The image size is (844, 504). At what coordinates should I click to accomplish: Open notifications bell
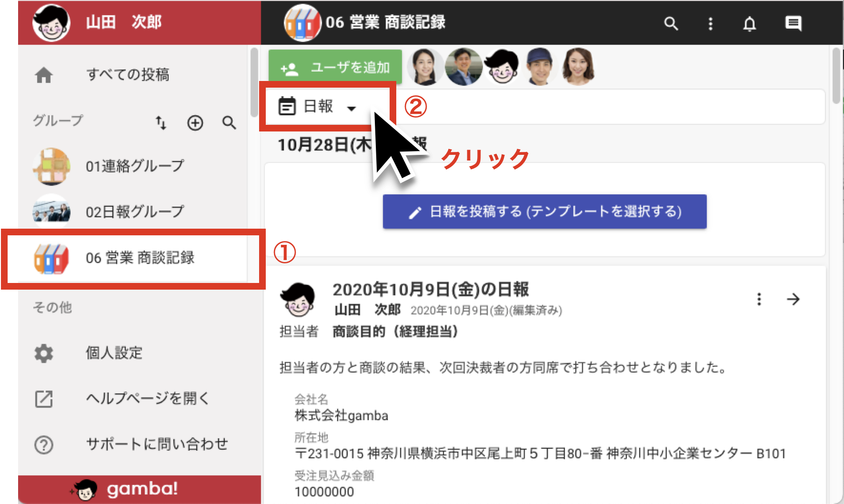click(x=750, y=23)
